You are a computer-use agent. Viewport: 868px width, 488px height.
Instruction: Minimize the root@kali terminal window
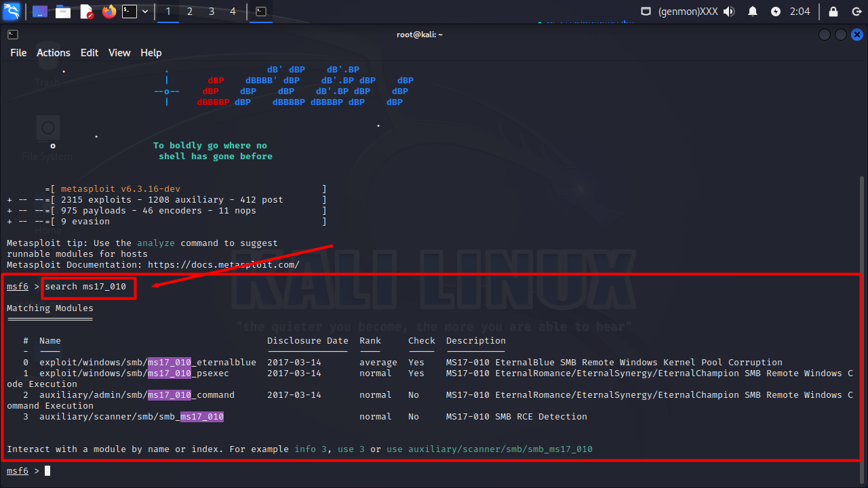[825, 35]
